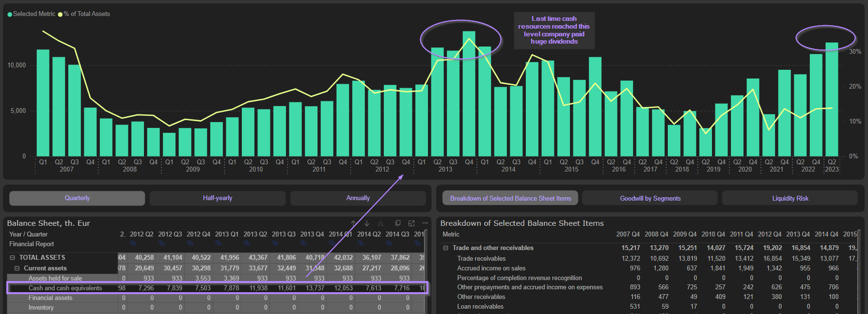Open more options ellipsis on Balance Sheet

tap(425, 223)
